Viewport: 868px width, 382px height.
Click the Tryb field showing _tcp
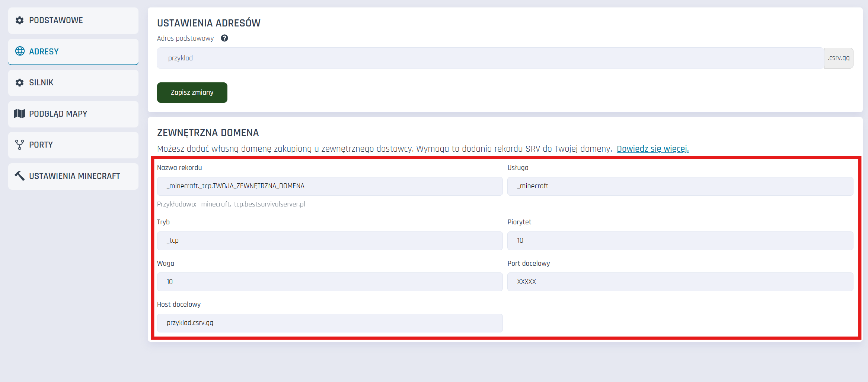(329, 241)
